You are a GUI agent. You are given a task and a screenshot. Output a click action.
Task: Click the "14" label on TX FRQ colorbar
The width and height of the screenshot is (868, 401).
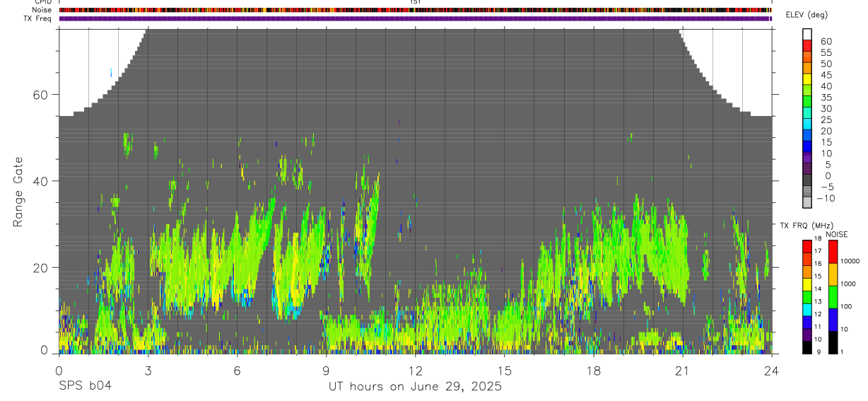818,289
